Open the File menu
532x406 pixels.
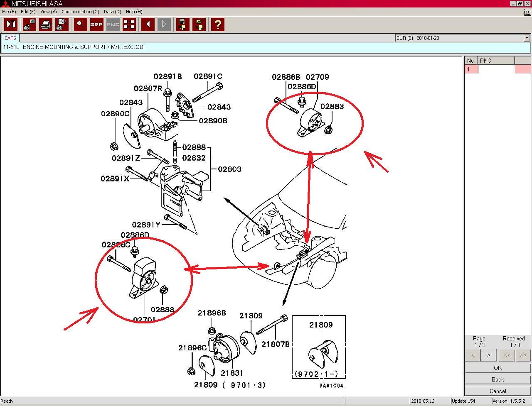tap(9, 12)
